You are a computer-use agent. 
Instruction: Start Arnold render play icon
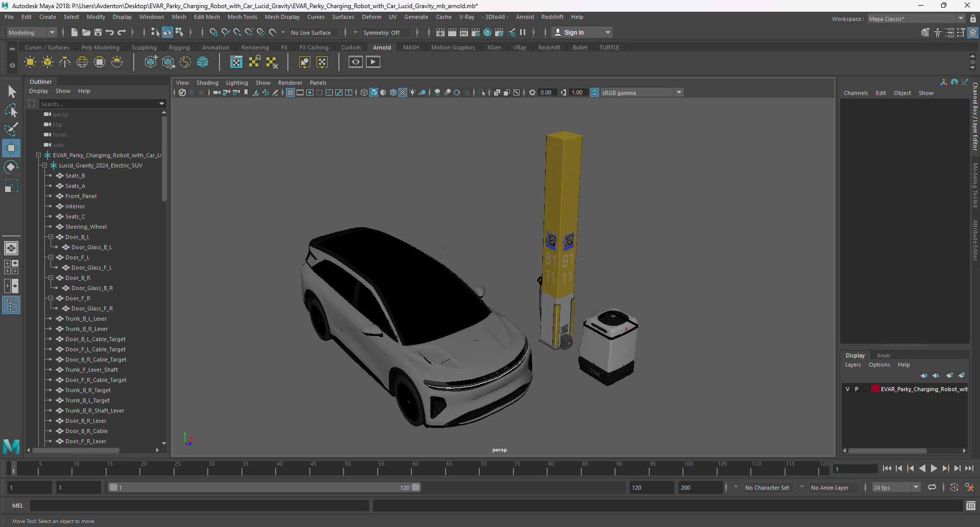point(373,62)
